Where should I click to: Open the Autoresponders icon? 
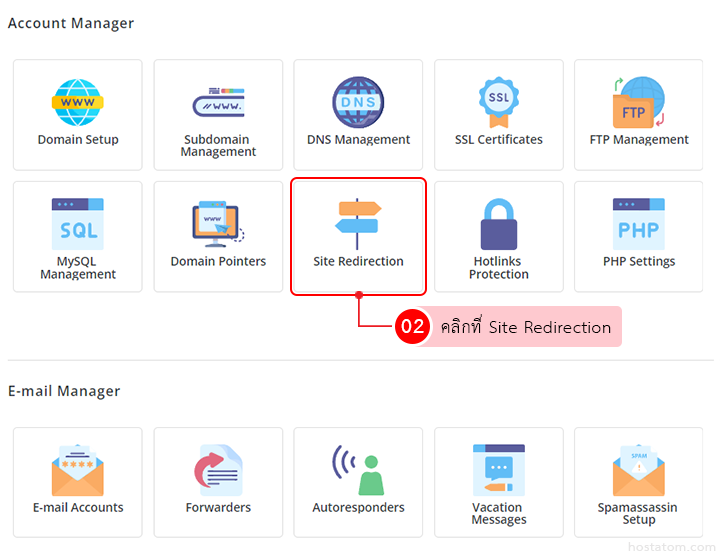click(358, 470)
